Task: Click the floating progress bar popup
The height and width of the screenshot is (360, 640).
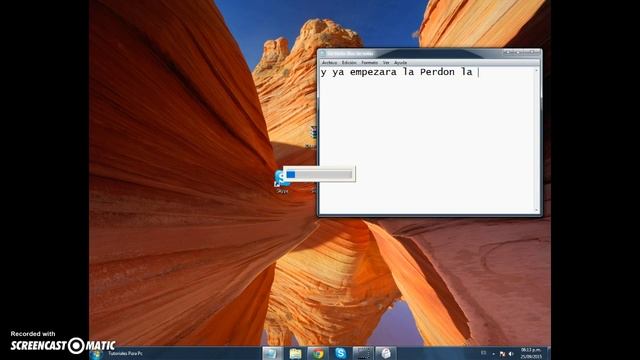Action: 319,174
